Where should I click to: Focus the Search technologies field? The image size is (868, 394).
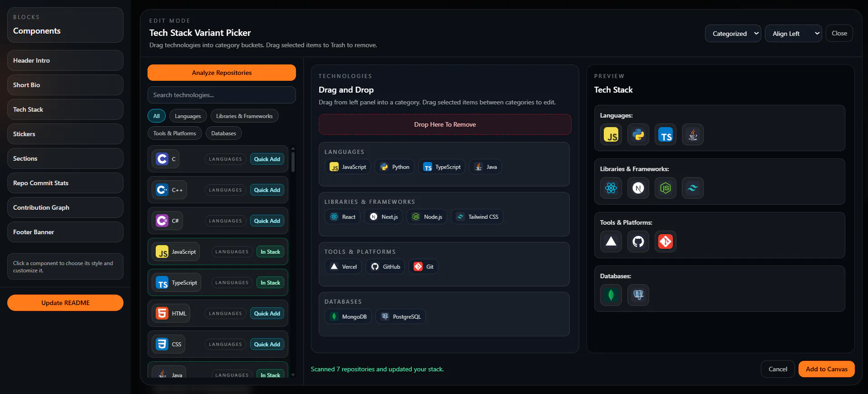click(x=222, y=95)
